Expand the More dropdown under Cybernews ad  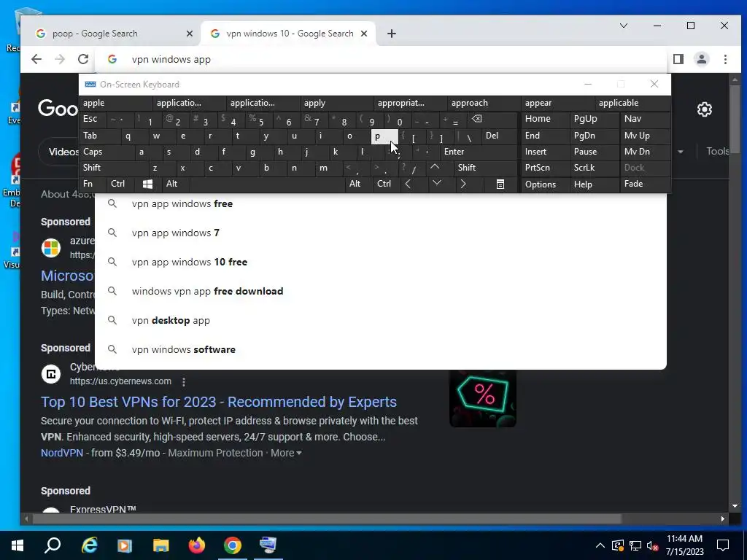point(286,453)
